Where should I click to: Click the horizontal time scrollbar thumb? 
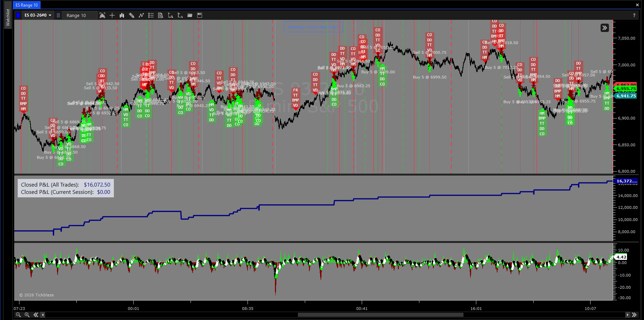point(380,315)
